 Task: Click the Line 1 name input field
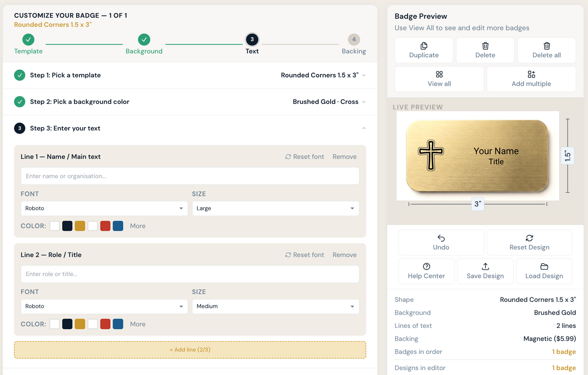(x=190, y=176)
